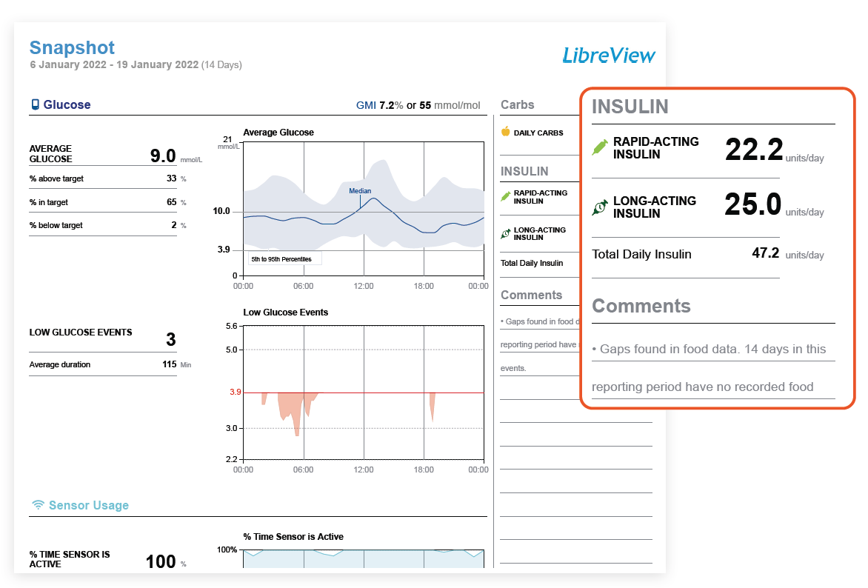Click the Glucose section heading
This screenshot has height=588, width=868.
[x=67, y=105]
